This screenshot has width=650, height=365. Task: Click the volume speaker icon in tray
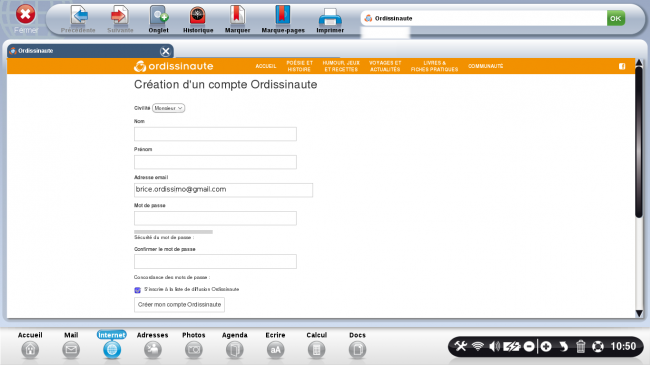coord(494,346)
